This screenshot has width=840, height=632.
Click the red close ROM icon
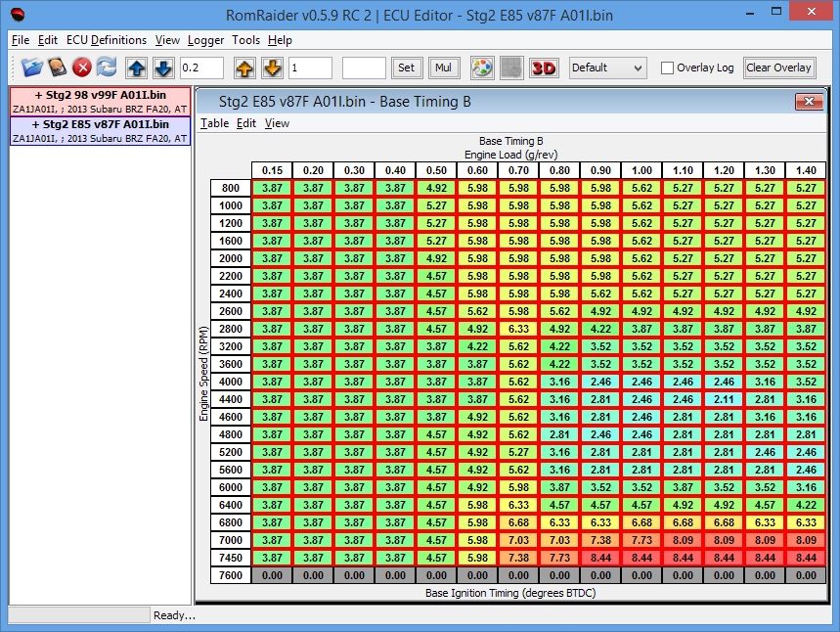pos(82,68)
